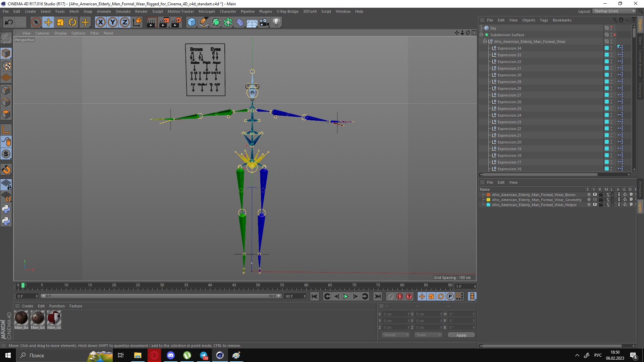Activate the Scale tool in the top toolbar
The image size is (644, 362).
tap(60, 22)
